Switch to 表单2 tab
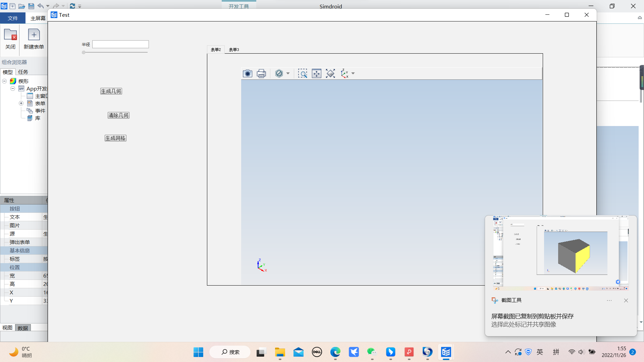 click(x=215, y=50)
